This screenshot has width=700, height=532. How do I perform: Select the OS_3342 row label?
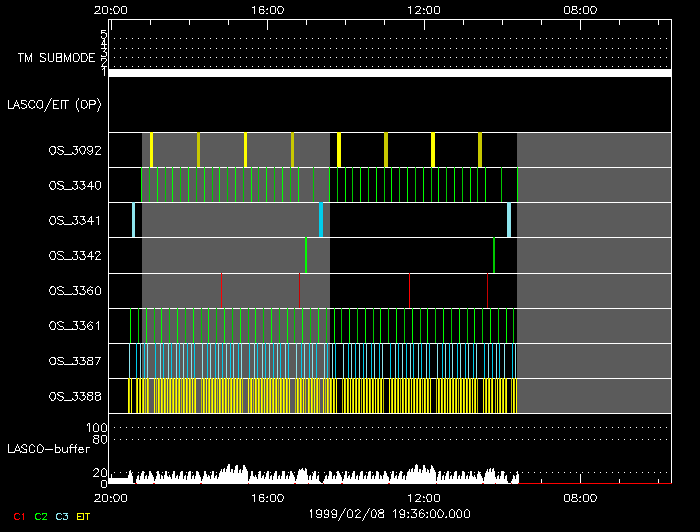(75, 255)
